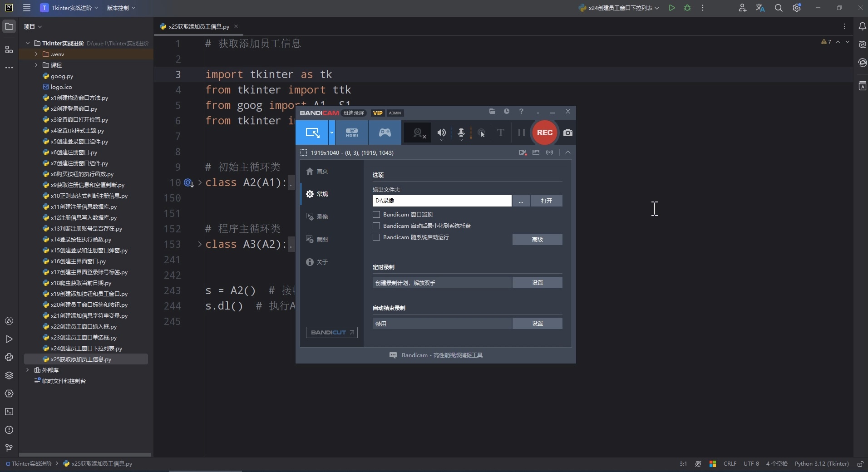Screen dimensions: 868x472
Task: Check 启动后最小化到系统托盘 option
Action: pos(376,226)
